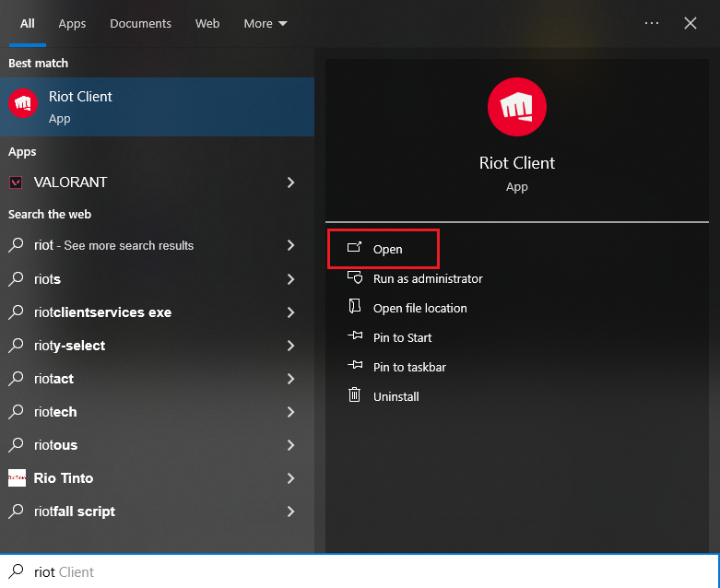The image size is (720, 588).
Task: Select the 'riotous' suggestion text
Action: point(55,445)
